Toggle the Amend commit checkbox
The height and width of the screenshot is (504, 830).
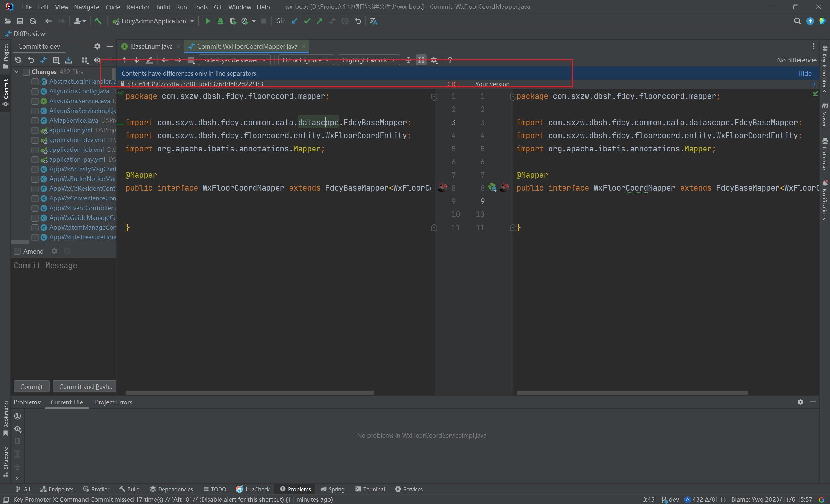[x=17, y=251]
